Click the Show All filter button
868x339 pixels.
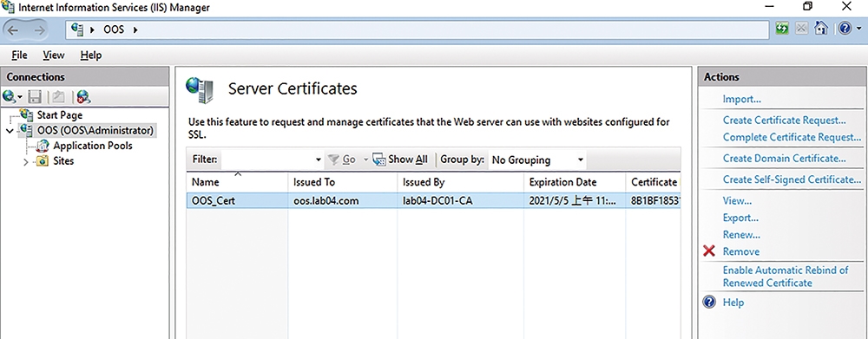pyautogui.click(x=401, y=160)
